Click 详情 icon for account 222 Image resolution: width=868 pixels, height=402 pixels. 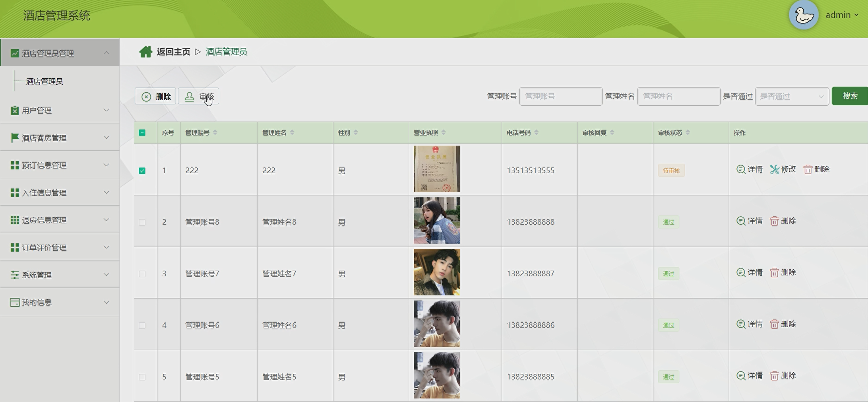[x=741, y=169]
